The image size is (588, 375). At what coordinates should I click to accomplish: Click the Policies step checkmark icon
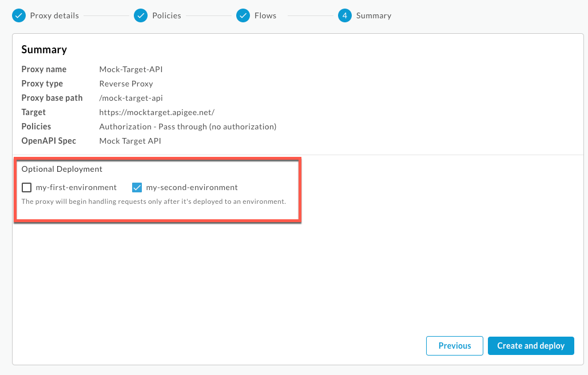pyautogui.click(x=141, y=15)
